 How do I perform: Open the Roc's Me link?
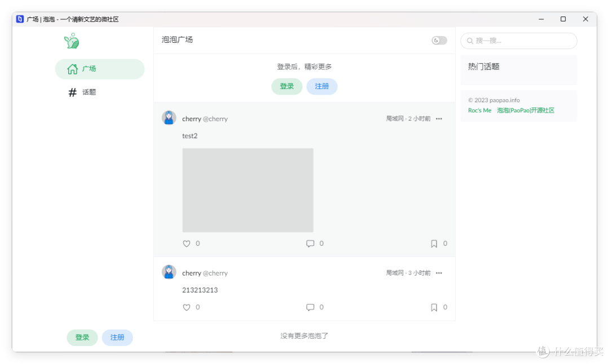click(x=480, y=110)
